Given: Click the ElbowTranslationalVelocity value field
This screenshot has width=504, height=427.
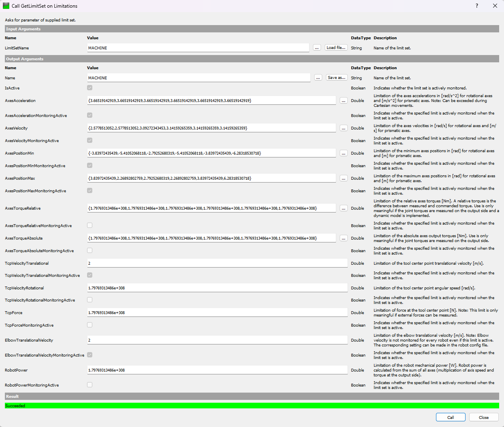Looking at the screenshot, I should pos(217,340).
